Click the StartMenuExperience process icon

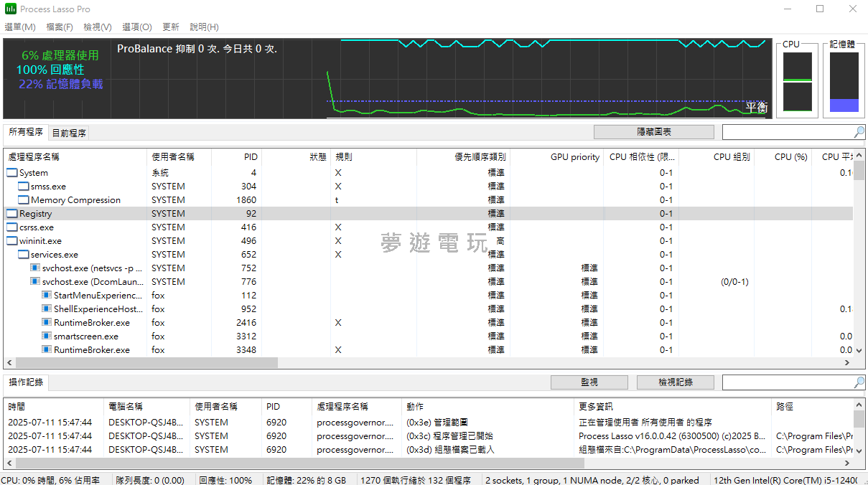click(x=47, y=296)
